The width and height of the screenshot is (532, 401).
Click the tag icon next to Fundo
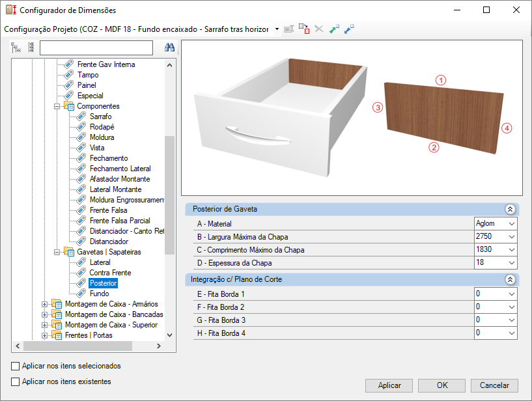tap(81, 294)
